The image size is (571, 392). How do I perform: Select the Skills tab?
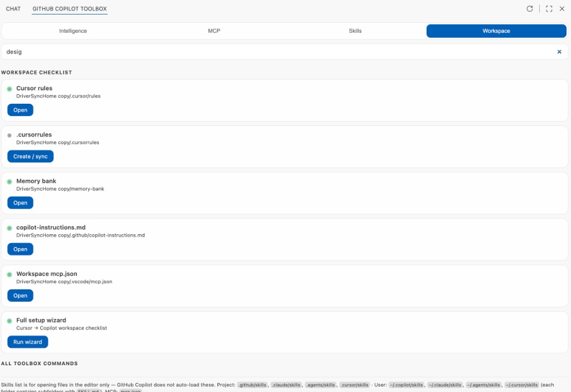tap(355, 31)
